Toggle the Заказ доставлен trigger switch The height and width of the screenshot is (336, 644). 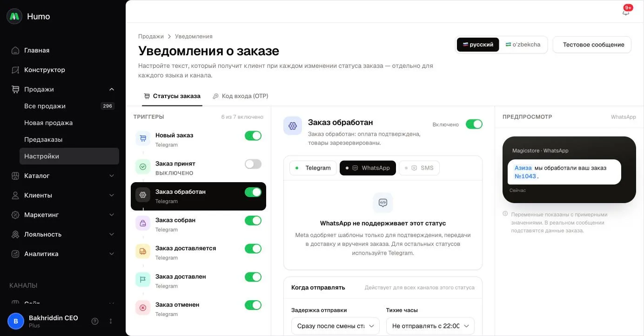(x=253, y=277)
